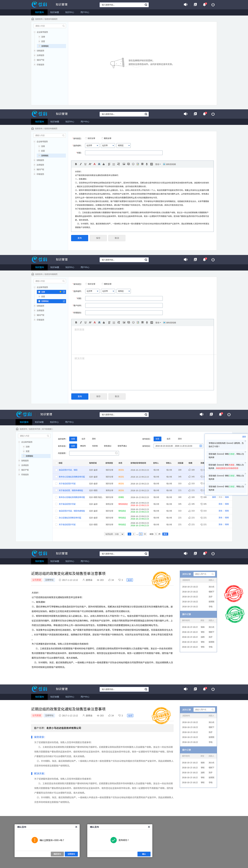Image resolution: width=248 pixels, height=868 pixels.
Task: Apply italic in the case-sharing form editor
Action: [x=81, y=322]
